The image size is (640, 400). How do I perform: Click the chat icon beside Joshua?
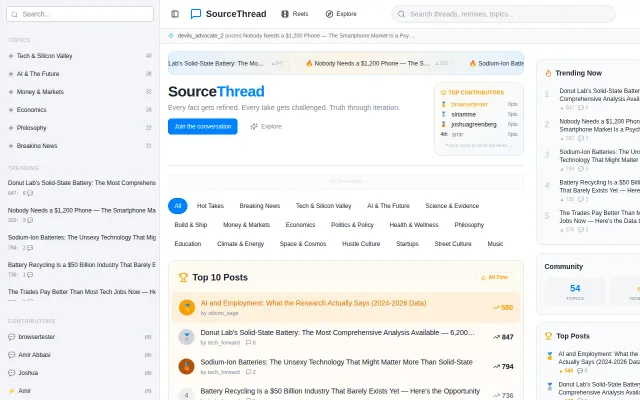11,373
